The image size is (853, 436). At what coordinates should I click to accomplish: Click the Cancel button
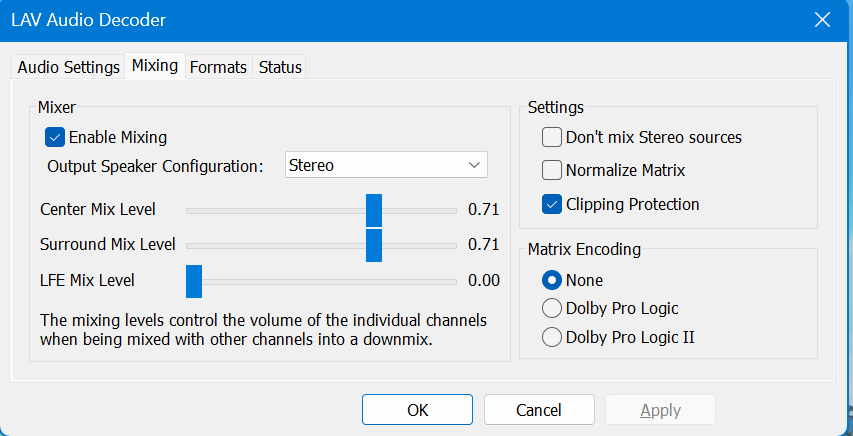click(x=539, y=410)
